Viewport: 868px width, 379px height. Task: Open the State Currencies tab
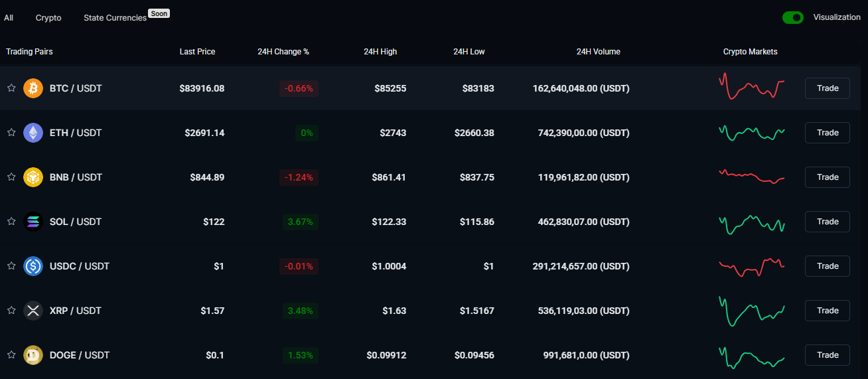tap(115, 18)
